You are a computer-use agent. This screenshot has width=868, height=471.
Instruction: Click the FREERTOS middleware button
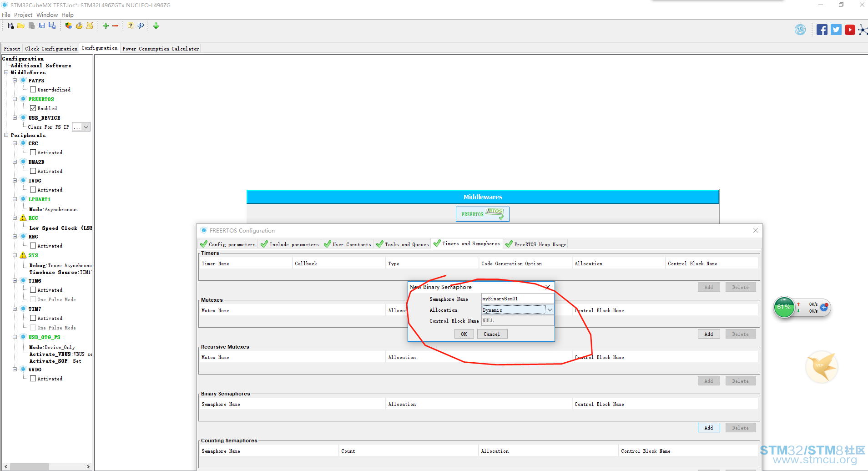point(483,214)
